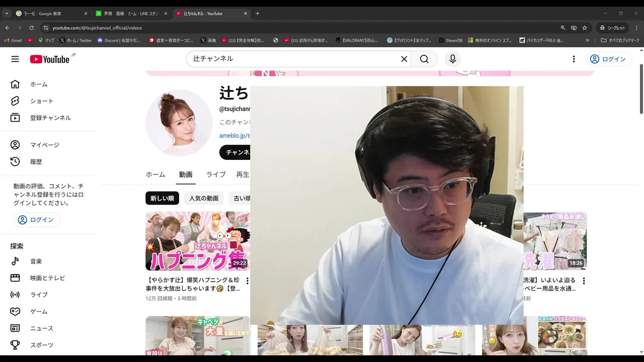Open the ameblo.jp channel link

click(235, 136)
